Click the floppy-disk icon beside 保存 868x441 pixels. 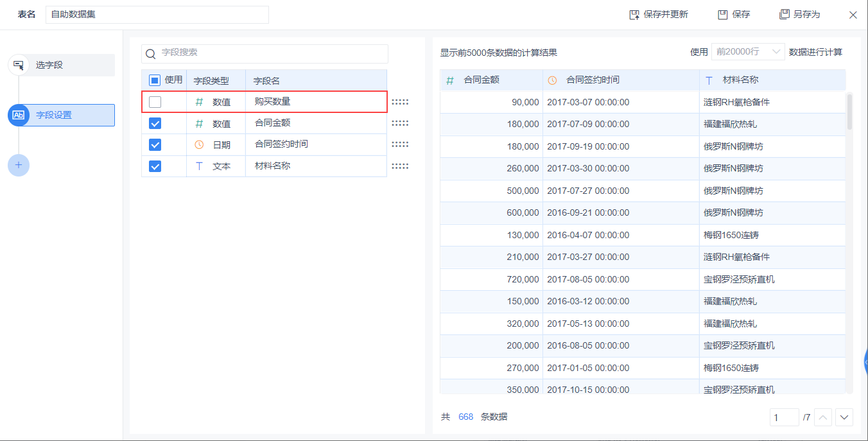pyautogui.click(x=722, y=14)
